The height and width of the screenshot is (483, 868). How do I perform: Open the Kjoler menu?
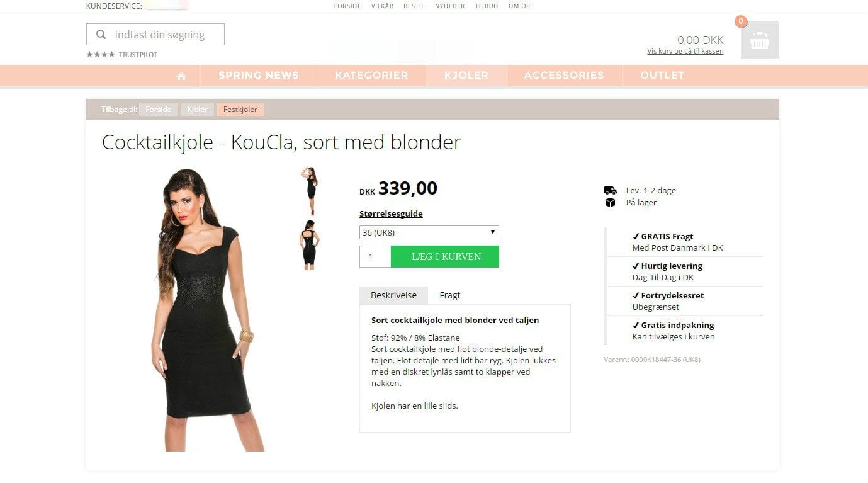(466, 75)
